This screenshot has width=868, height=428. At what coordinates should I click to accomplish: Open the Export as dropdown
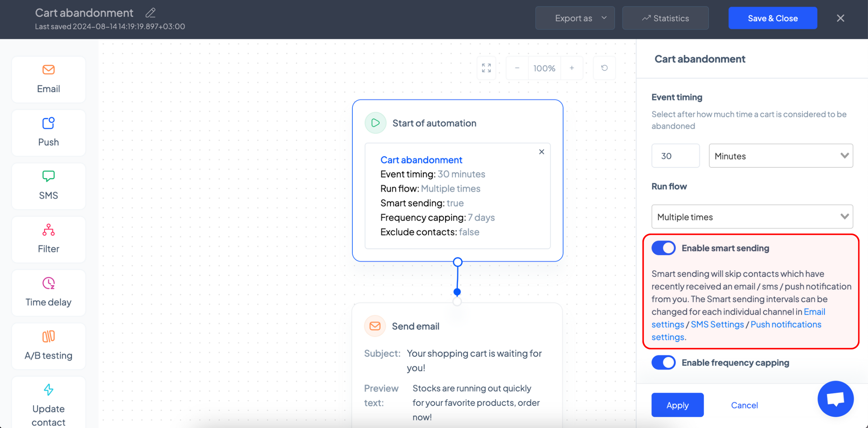point(575,18)
